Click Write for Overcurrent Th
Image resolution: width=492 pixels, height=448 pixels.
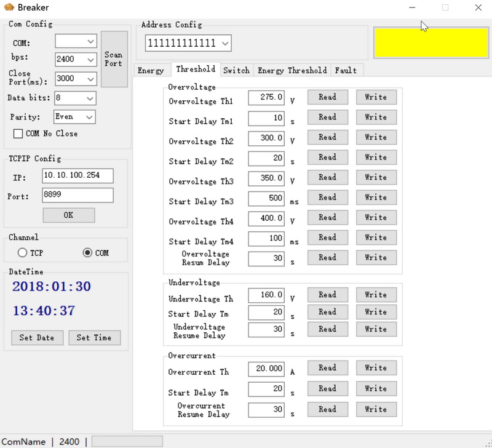click(376, 368)
